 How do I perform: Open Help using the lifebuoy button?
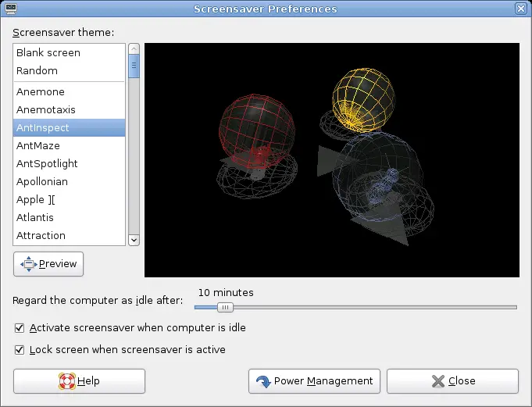tap(79, 381)
